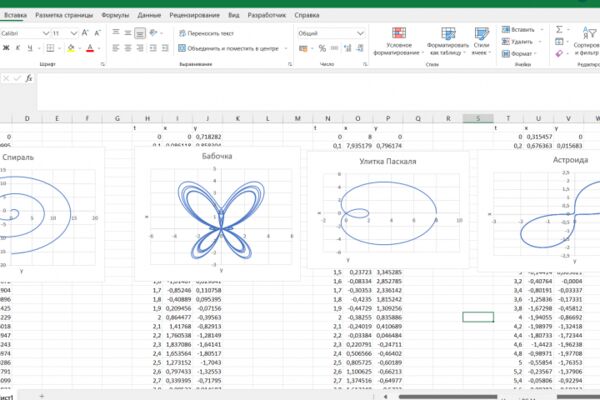Viewport: 600px width, 400px height.
Task: Decrease decimal places
Action: point(360,49)
